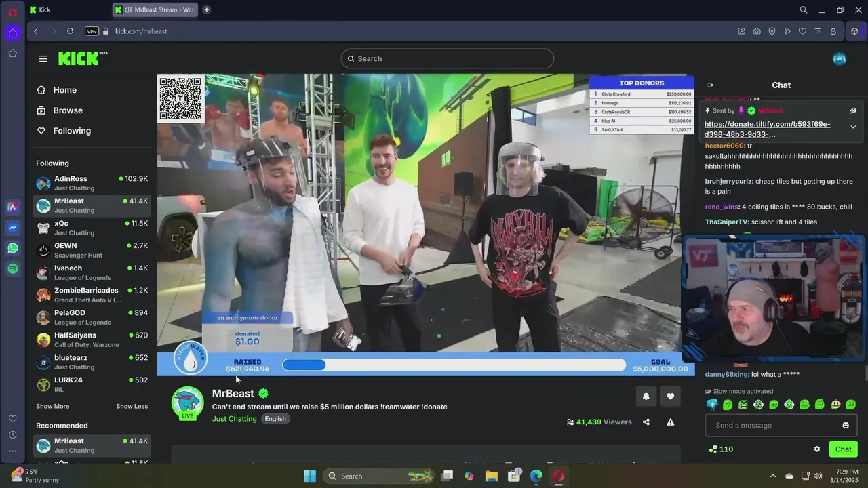
Task: Open AdinRoss followed channel
Action: click(92, 184)
